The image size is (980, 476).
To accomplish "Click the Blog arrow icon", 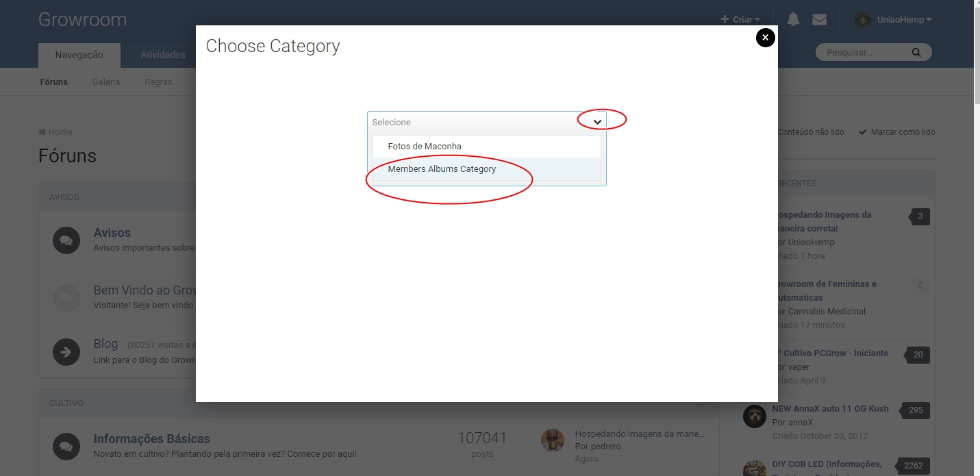I will click(66, 352).
